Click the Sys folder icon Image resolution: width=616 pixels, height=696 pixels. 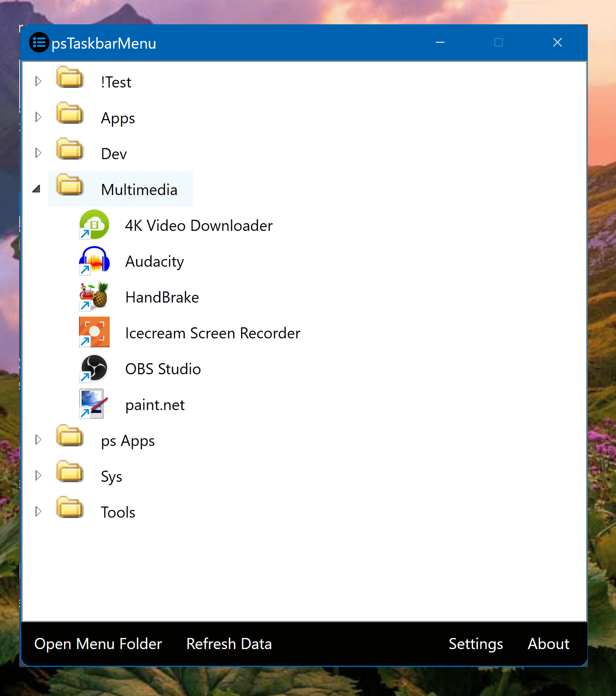coord(69,471)
